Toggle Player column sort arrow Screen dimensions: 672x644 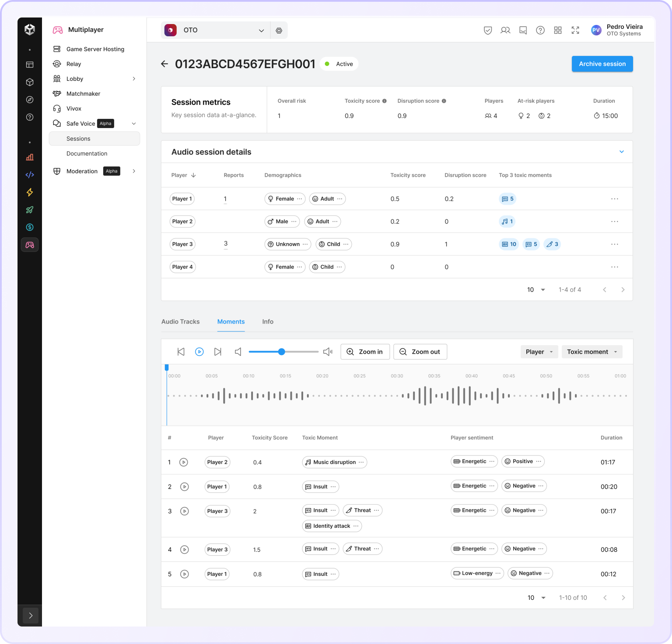193,175
